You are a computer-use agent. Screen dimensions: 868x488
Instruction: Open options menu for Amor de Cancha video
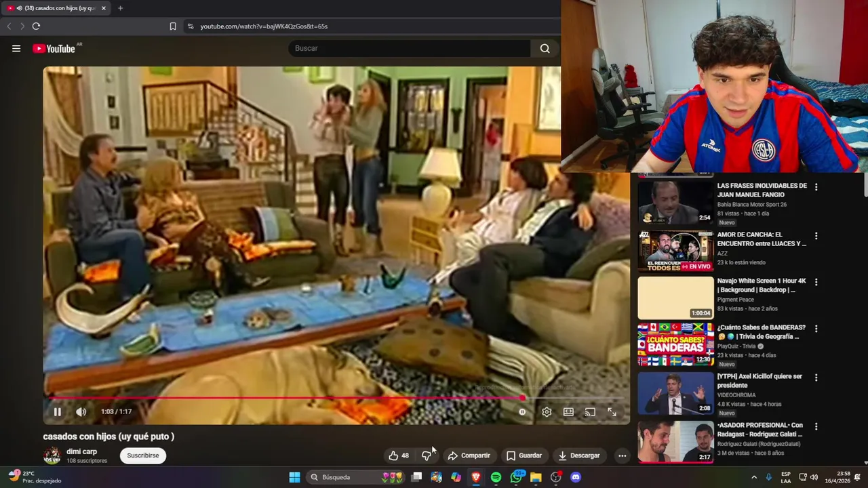816,235
